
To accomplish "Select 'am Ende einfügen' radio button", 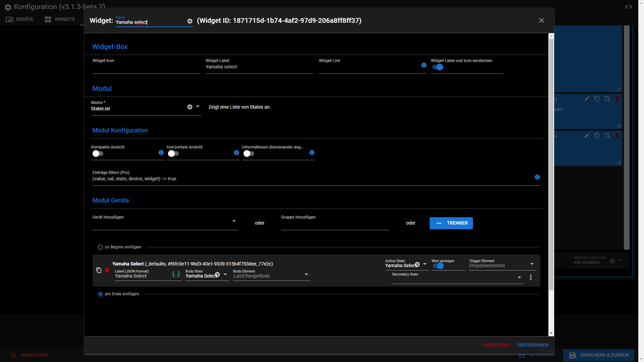I will [100, 294].
